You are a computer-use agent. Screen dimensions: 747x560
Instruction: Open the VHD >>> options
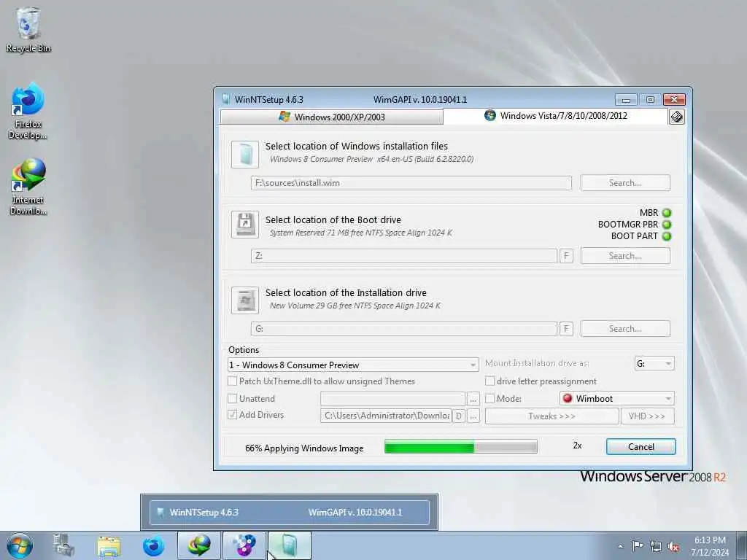tap(647, 416)
